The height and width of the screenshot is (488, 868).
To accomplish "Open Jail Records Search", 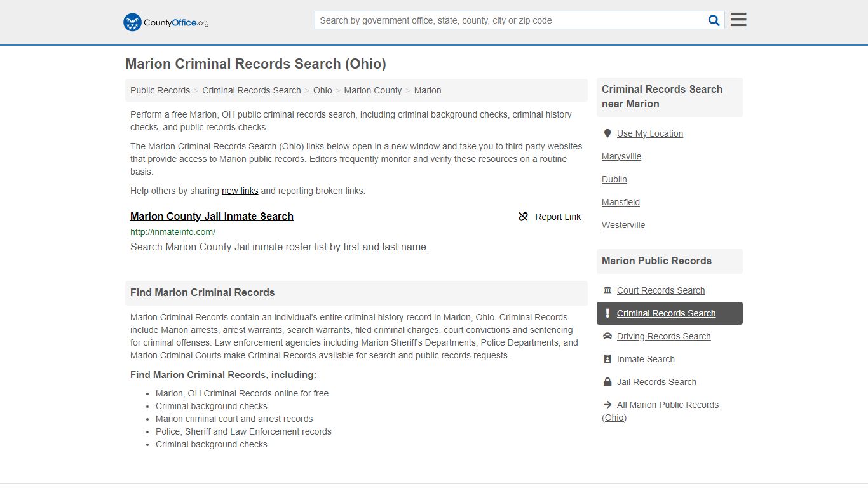I will click(656, 382).
